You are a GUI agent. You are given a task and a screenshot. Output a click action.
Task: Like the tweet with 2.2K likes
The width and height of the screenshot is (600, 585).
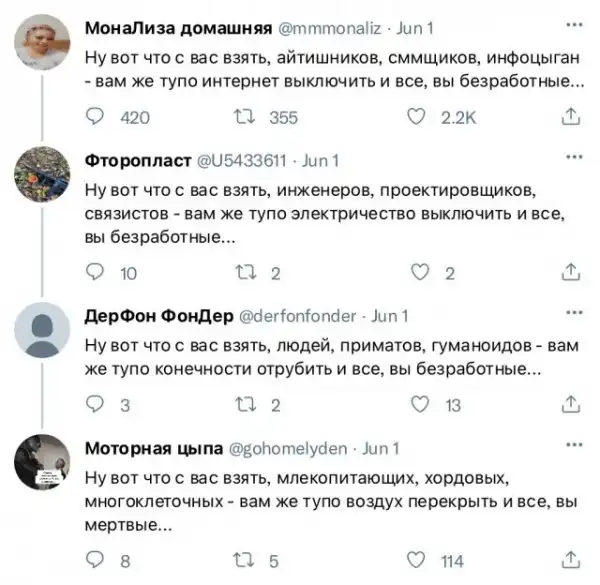pos(421,118)
